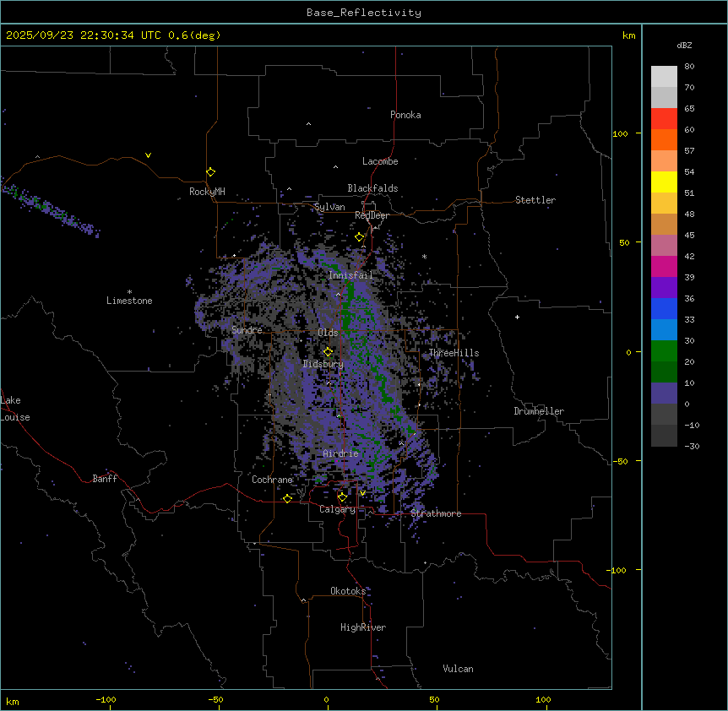Click the Base_Reflectivity title
This screenshot has width=728, height=711.
coord(363,13)
